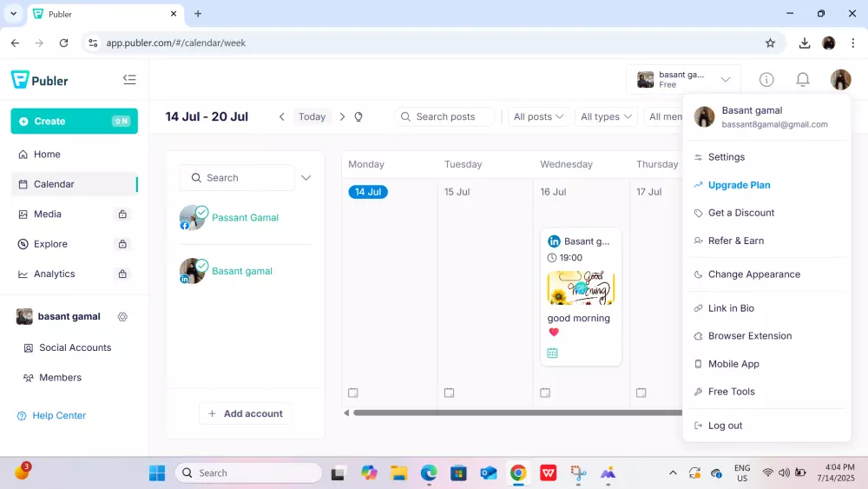
Task: Click the Create button
Action: (74, 122)
